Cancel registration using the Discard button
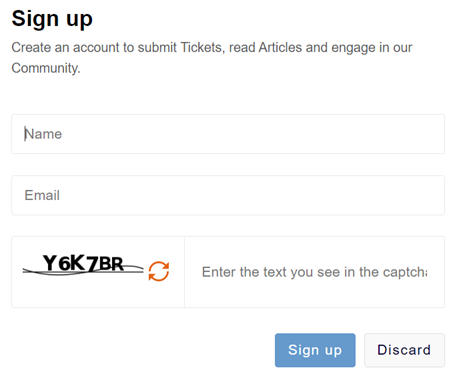 [404, 350]
